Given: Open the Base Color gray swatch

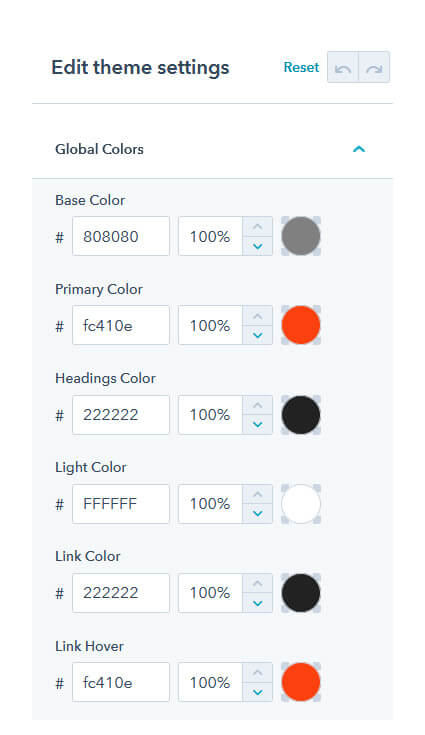Looking at the screenshot, I should pos(301,236).
